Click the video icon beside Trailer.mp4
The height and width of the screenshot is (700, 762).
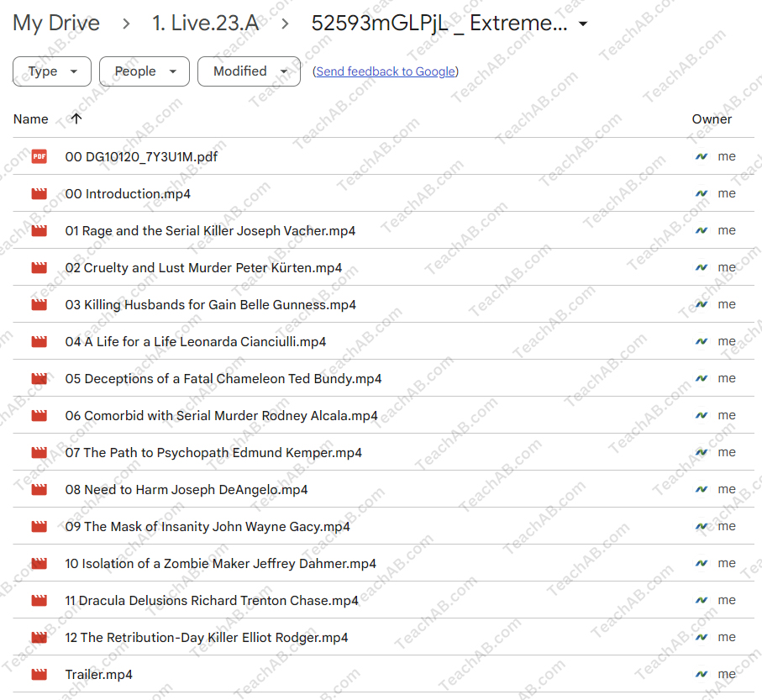[39, 674]
